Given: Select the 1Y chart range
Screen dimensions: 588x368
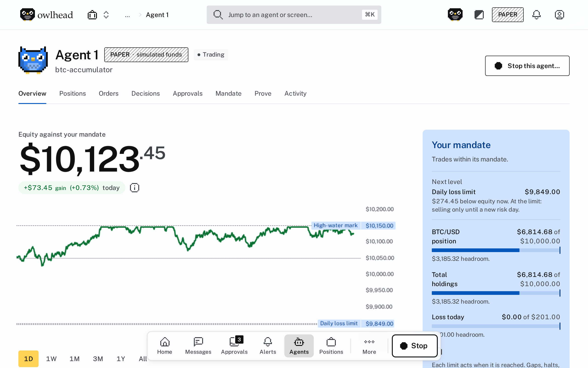Looking at the screenshot, I should click(x=121, y=359).
